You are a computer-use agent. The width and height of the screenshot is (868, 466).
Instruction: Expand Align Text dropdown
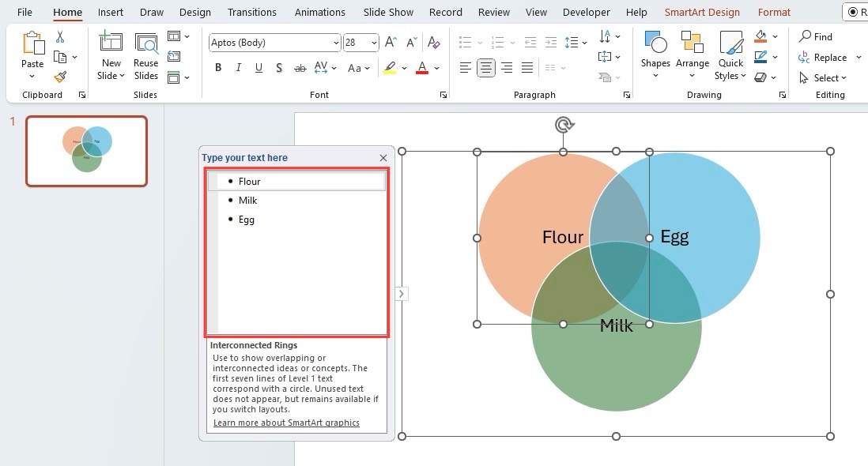pos(617,57)
